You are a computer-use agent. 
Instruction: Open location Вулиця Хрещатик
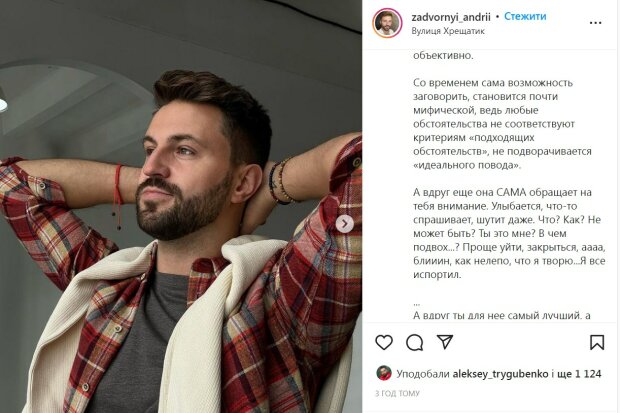448,31
